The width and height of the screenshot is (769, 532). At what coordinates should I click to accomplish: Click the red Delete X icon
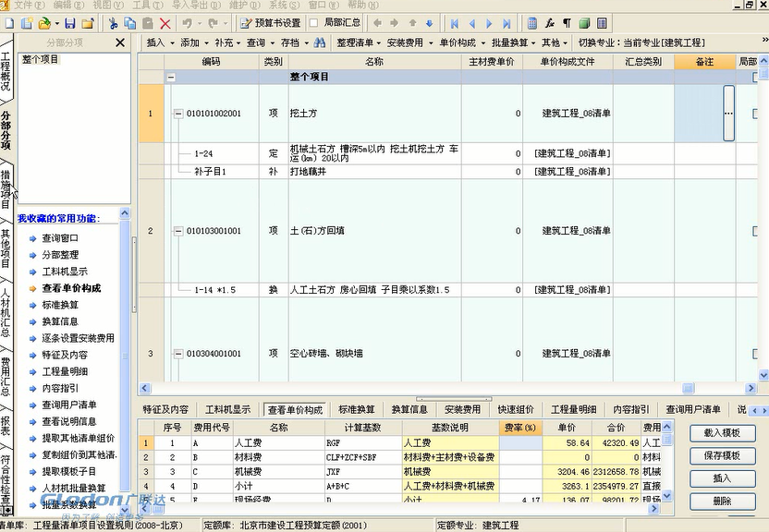165,23
